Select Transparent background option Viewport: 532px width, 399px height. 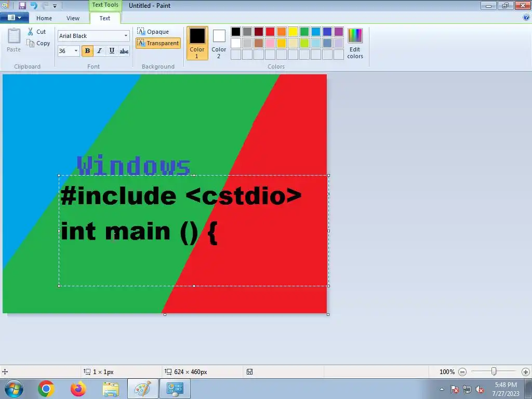(x=158, y=43)
